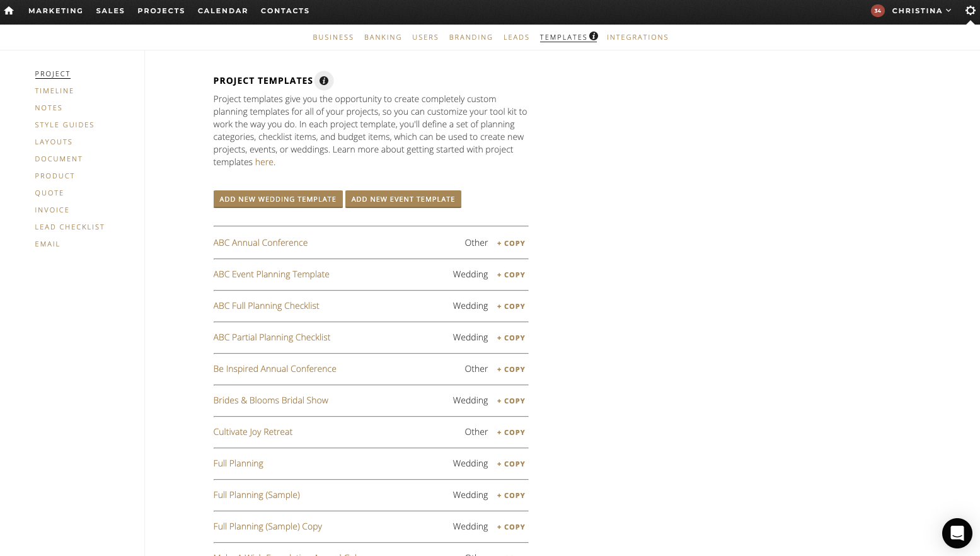Open Style Guides settings
The height and width of the screenshot is (556, 980).
64,125
